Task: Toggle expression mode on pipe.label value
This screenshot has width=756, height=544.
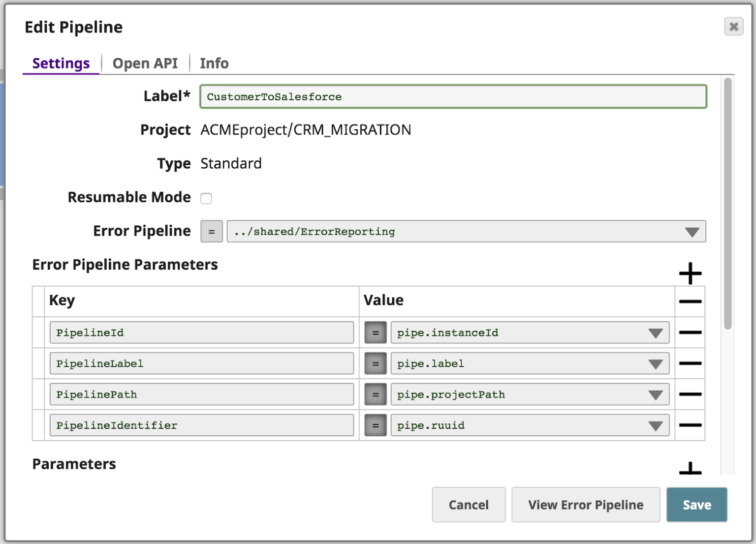Action: [x=376, y=363]
